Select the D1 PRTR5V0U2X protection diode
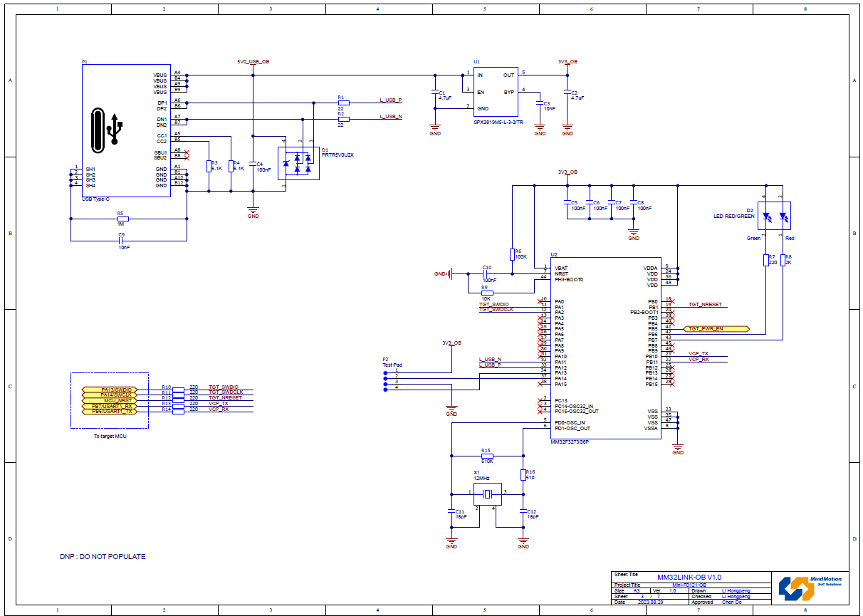 click(x=298, y=164)
